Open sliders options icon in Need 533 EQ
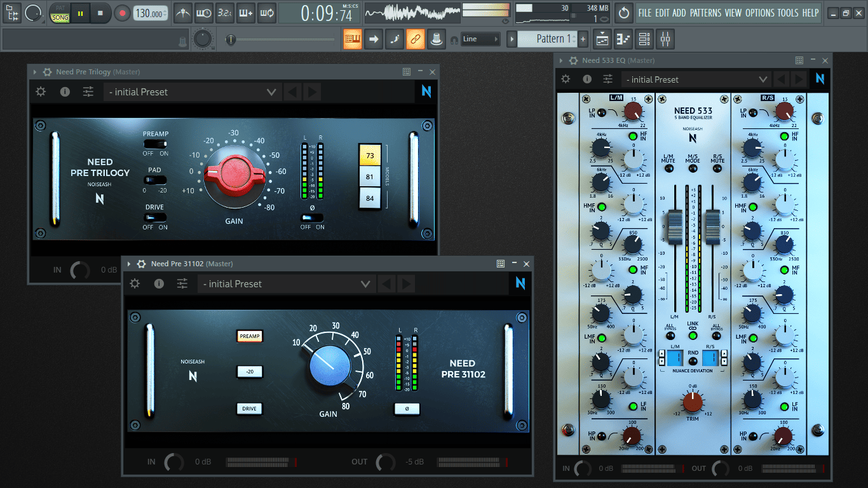Image resolution: width=868 pixels, height=488 pixels. click(608, 79)
